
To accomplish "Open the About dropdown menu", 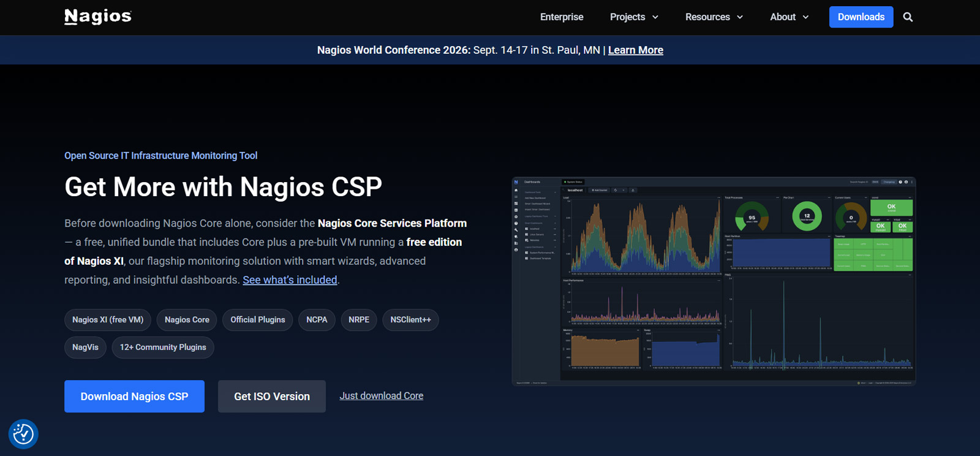I will pyautogui.click(x=789, y=17).
